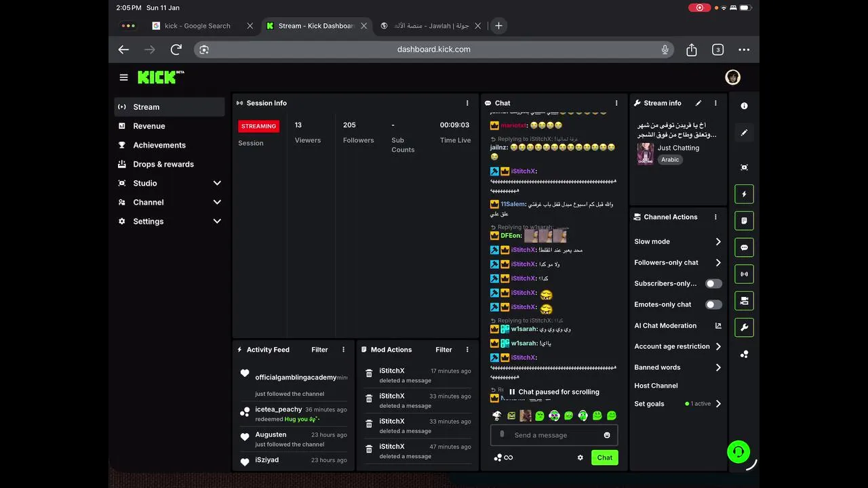This screenshot has height=488, width=868.
Task: Click the broadcast signal icon in right sidebar
Action: [x=744, y=274]
